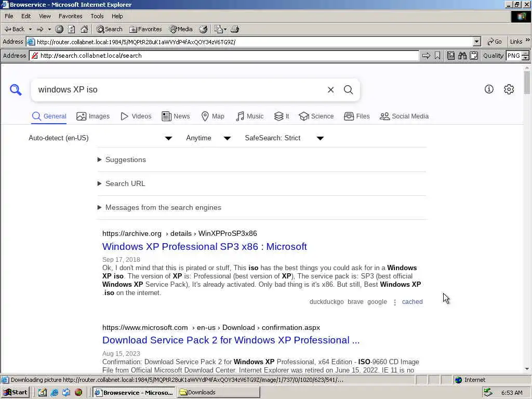
Task: Click the IE Back button
Action: [x=14, y=29]
